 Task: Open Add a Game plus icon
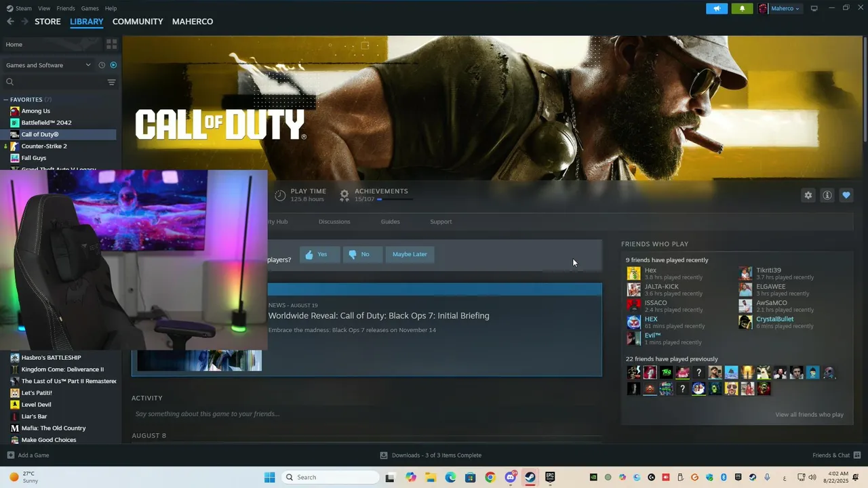tap(10, 455)
